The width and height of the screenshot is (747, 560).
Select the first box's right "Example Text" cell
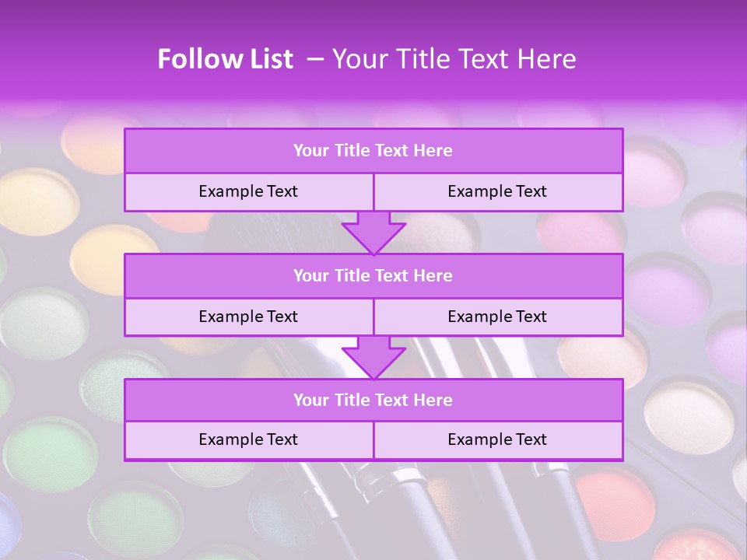497,192
